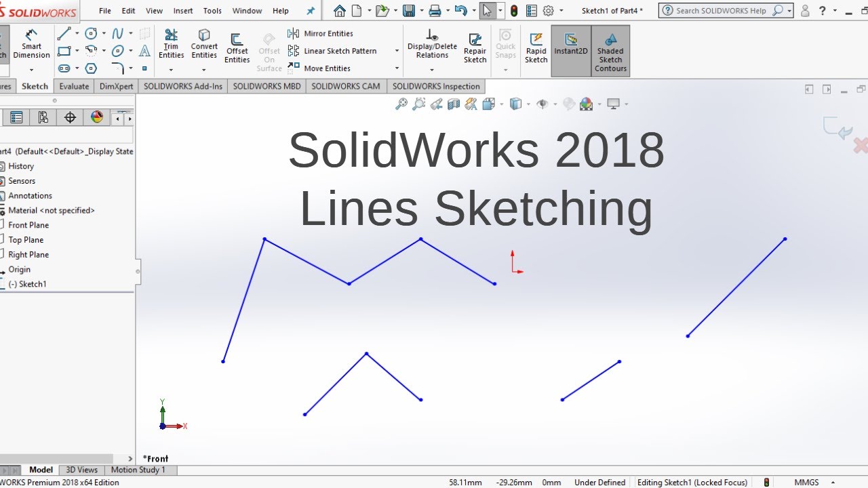
Task: Select the Sketch Fillet tool
Action: pos(118,68)
